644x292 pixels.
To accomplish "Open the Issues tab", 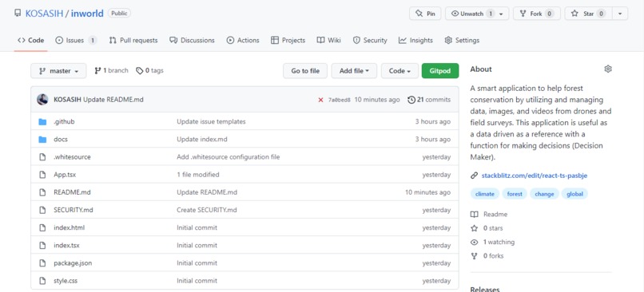I will point(76,40).
